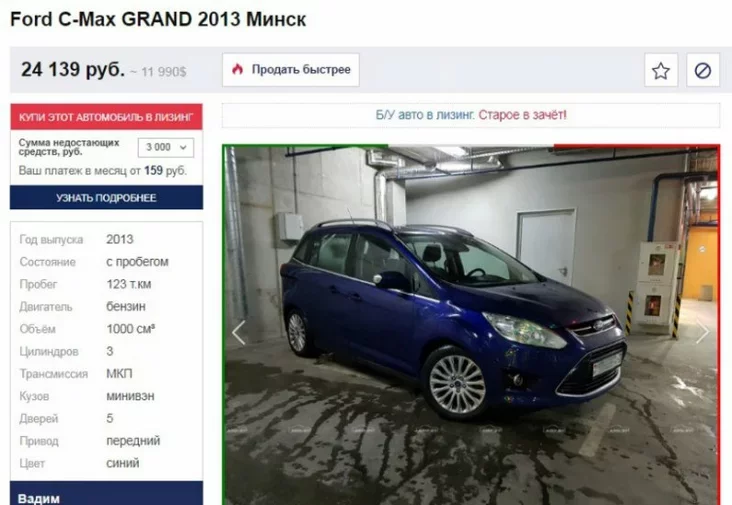
Task: Open the 3 000 sum dropdown
Action: coord(166,147)
